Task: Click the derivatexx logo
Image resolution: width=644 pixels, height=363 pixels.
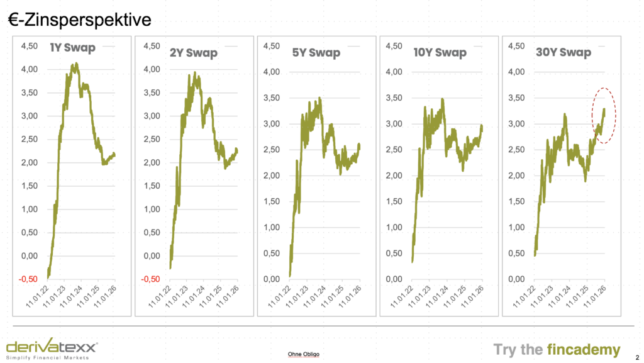Action: [52, 347]
